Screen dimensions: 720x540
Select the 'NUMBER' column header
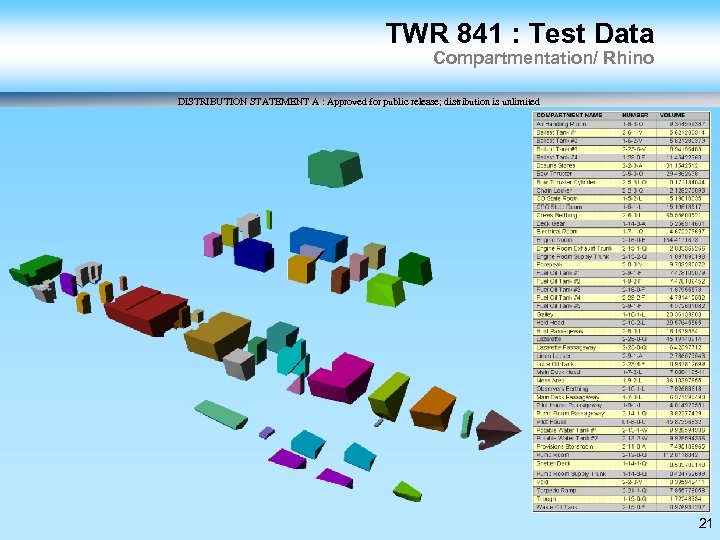point(635,115)
